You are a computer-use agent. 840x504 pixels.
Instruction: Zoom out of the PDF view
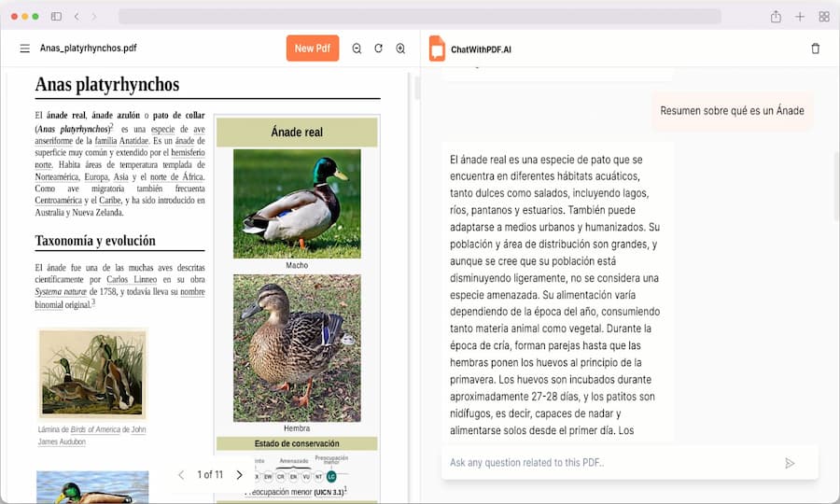357,49
